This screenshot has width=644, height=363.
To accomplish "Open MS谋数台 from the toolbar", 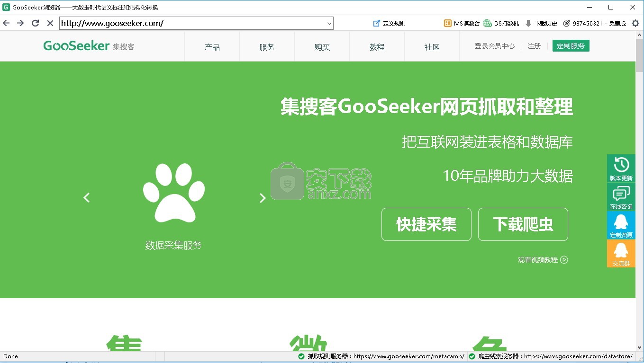I will pos(462,23).
